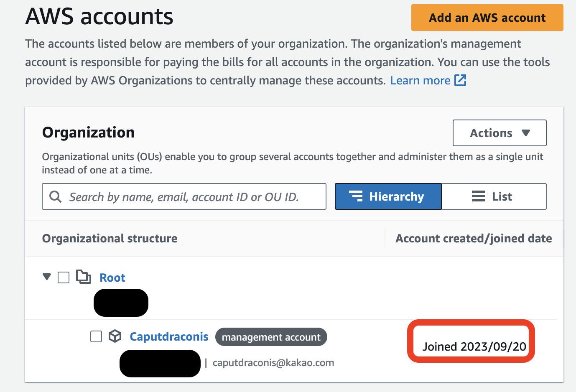Viewport: 576px width, 392px height.
Task: Click the Organizational structure column header
Action: point(110,238)
